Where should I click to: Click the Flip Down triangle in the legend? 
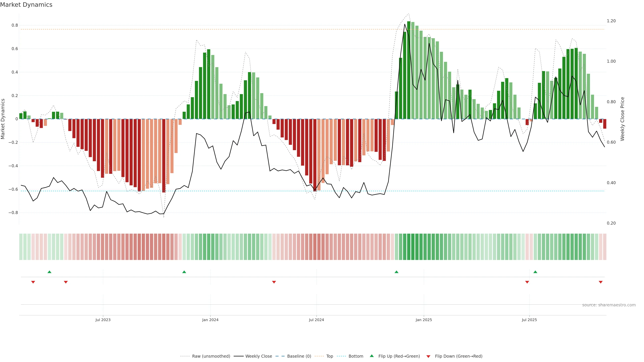pyautogui.click(x=428, y=356)
